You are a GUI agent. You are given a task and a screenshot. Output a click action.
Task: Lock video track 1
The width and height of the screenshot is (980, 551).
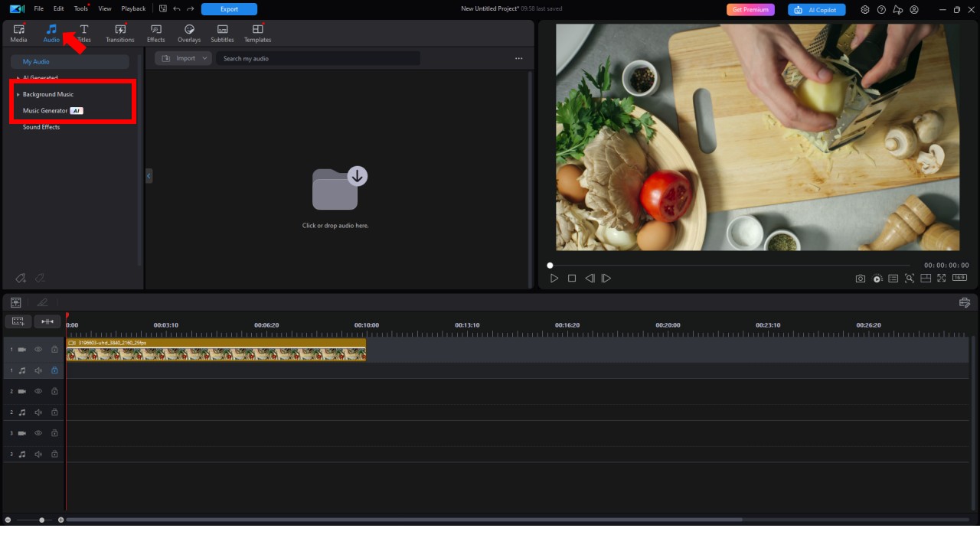(54, 350)
